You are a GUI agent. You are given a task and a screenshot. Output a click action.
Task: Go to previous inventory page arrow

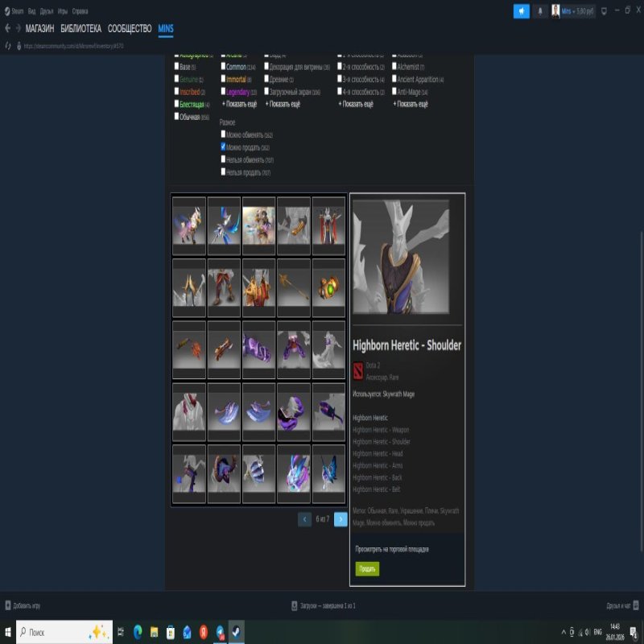click(x=304, y=519)
